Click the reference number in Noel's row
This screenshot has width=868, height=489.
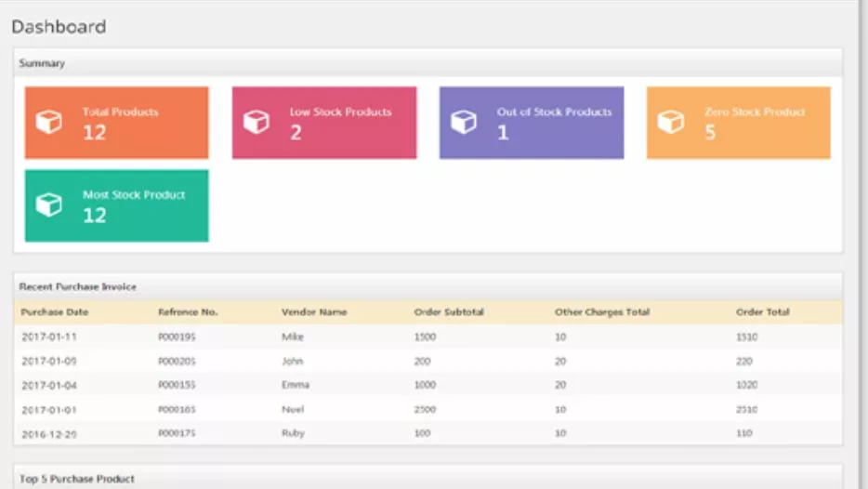(177, 410)
